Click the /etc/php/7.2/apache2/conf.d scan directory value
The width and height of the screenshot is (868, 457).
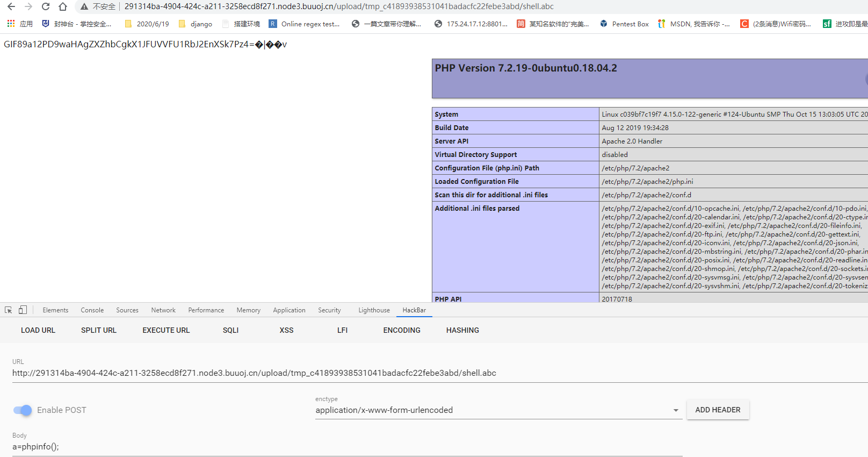647,195
